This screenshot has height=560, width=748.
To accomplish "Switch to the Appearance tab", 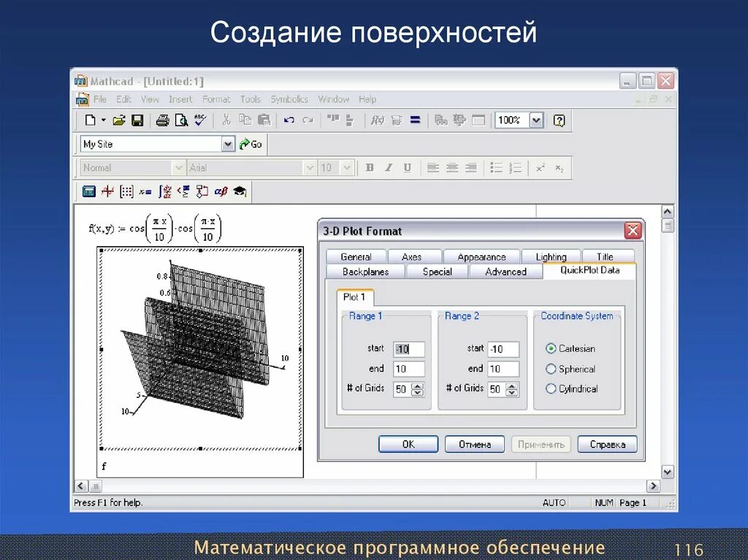I will [481, 256].
